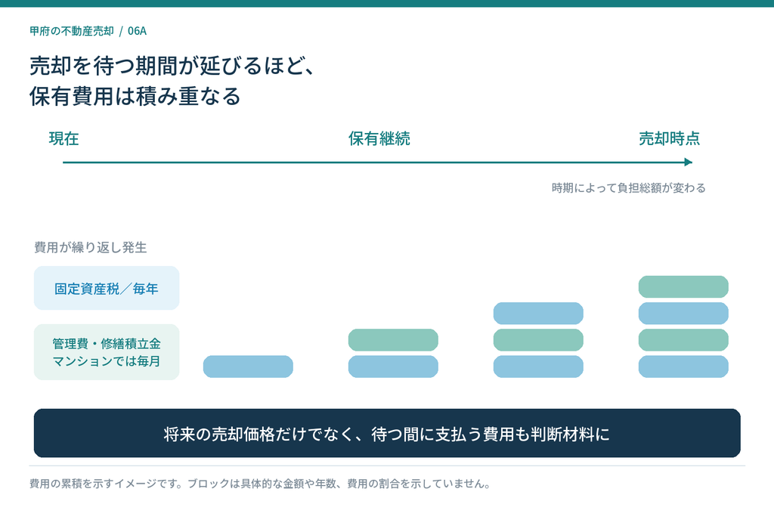Click the single blue block in the first stack
Screen dimensions: 774x532
tap(248, 367)
